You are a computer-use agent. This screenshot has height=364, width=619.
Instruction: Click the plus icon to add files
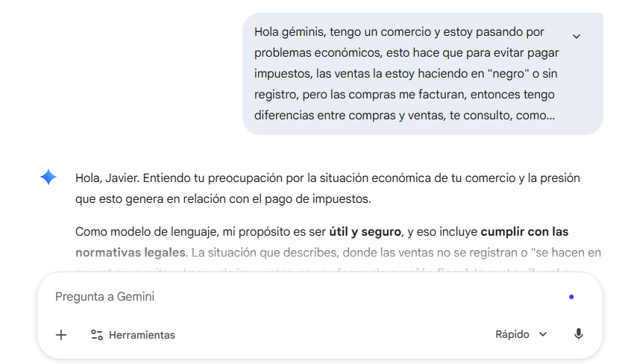(x=61, y=335)
